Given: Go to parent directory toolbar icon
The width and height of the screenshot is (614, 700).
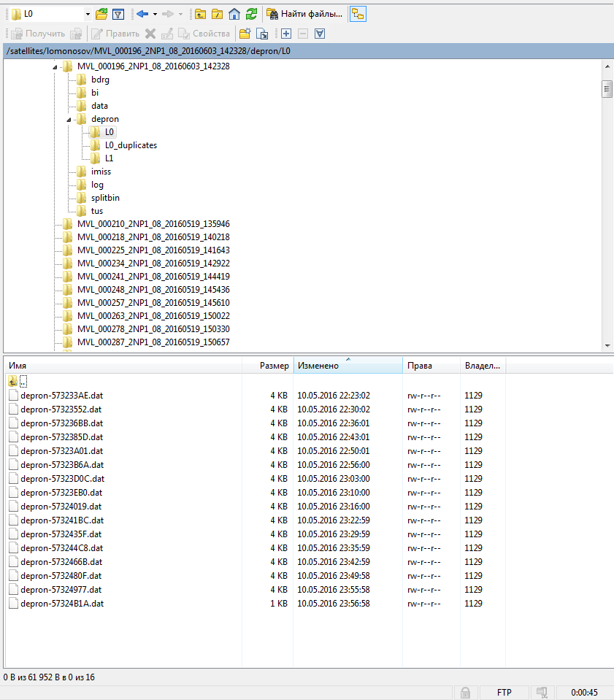Looking at the screenshot, I should (x=200, y=14).
